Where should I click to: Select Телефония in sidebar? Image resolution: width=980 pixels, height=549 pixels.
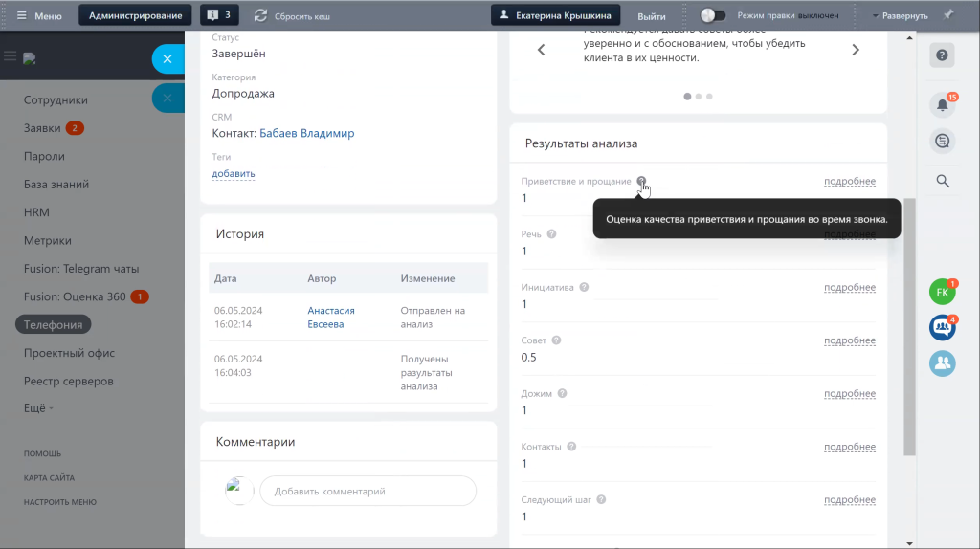point(54,325)
